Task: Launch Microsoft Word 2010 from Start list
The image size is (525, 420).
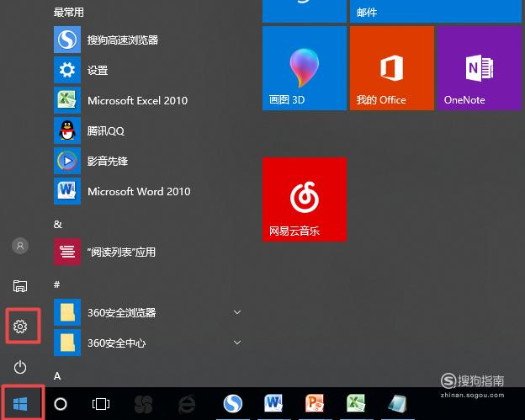Action: coord(147,191)
